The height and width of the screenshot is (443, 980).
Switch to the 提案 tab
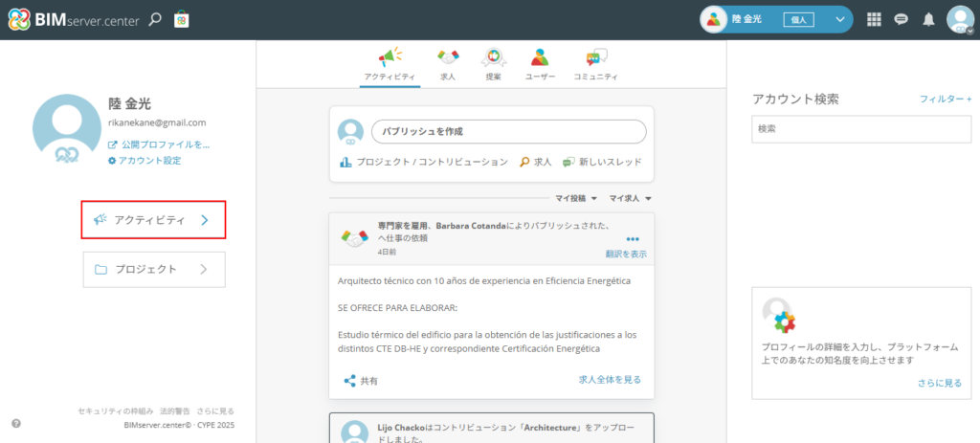[493, 66]
